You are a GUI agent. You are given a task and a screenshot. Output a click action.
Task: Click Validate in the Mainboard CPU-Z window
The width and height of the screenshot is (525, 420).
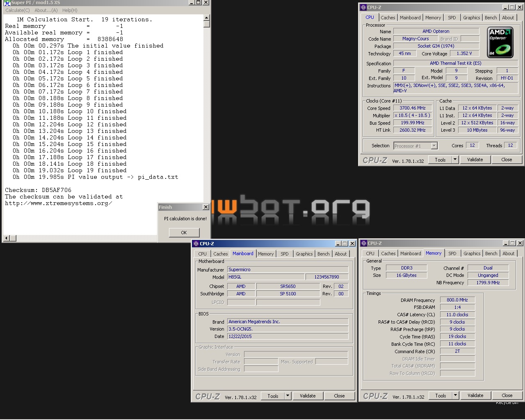click(308, 396)
